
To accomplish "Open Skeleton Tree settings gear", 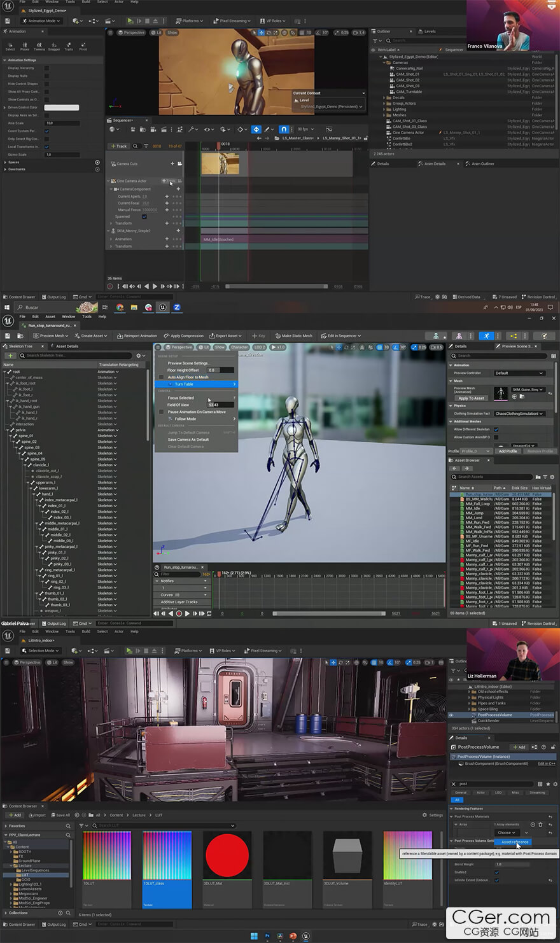I will 139,355.
